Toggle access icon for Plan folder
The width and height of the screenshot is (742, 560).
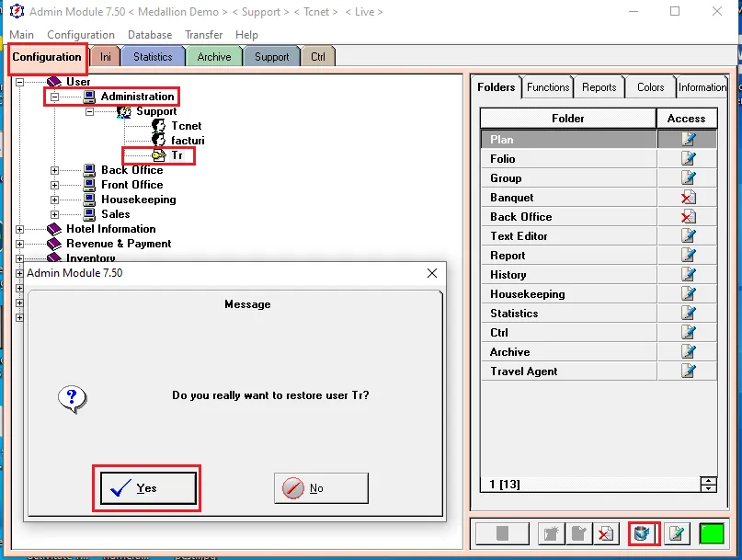coord(688,139)
